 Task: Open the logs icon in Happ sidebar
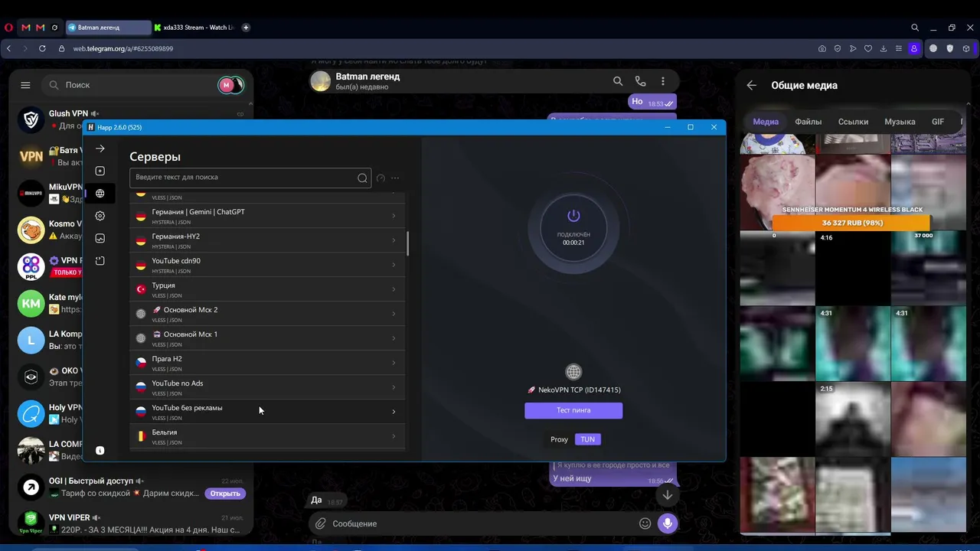point(100,261)
